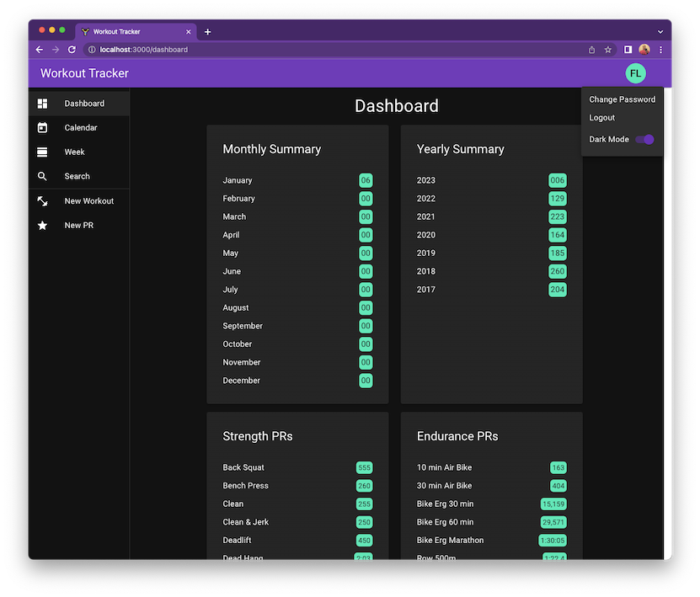The height and width of the screenshot is (597, 700).
Task: Toggle the Dark Mode switch
Action: pyautogui.click(x=644, y=139)
